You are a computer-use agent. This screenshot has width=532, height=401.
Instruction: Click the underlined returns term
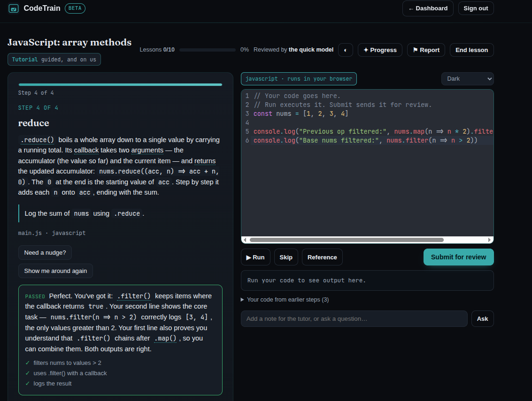(205, 161)
